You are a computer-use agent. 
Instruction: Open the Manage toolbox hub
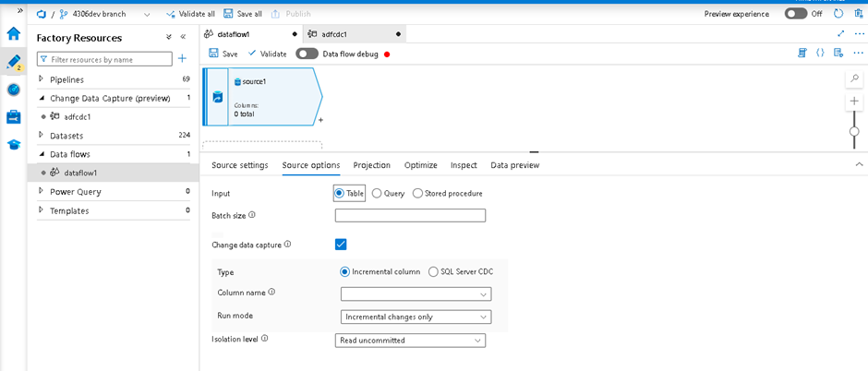[x=13, y=116]
